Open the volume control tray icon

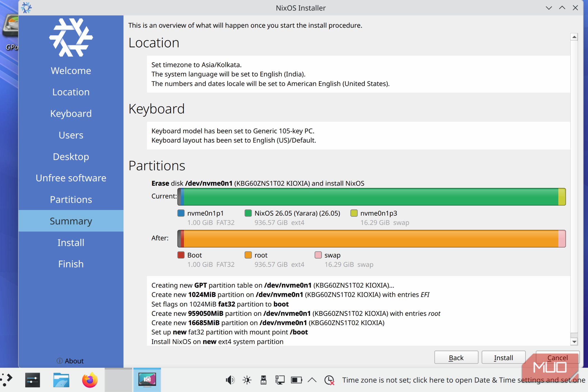pos(230,380)
